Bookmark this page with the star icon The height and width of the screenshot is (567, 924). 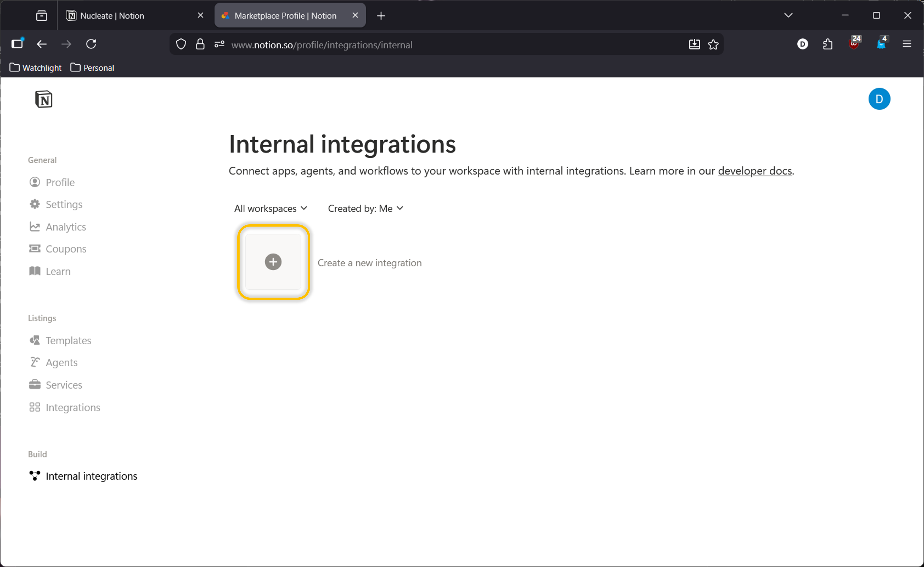point(713,45)
